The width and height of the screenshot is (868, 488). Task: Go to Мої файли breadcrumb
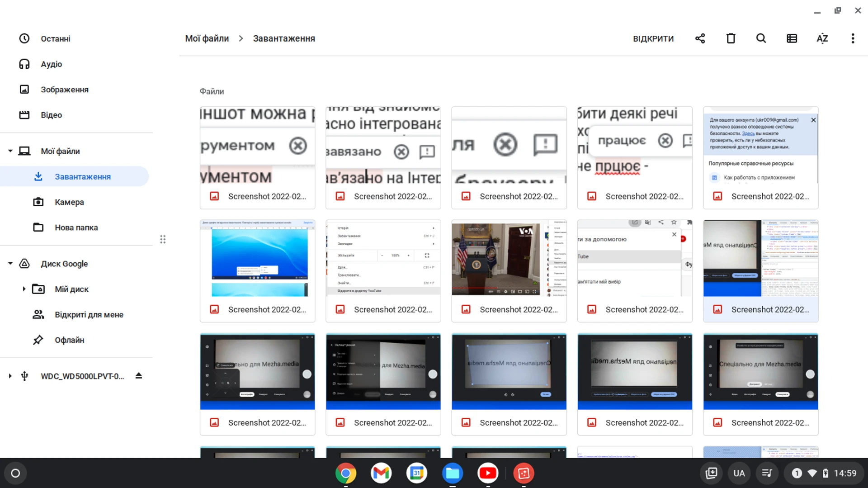207,38
